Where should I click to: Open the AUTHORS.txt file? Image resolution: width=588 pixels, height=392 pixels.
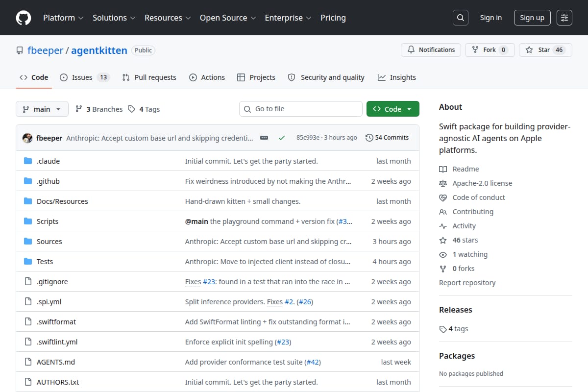(x=58, y=382)
